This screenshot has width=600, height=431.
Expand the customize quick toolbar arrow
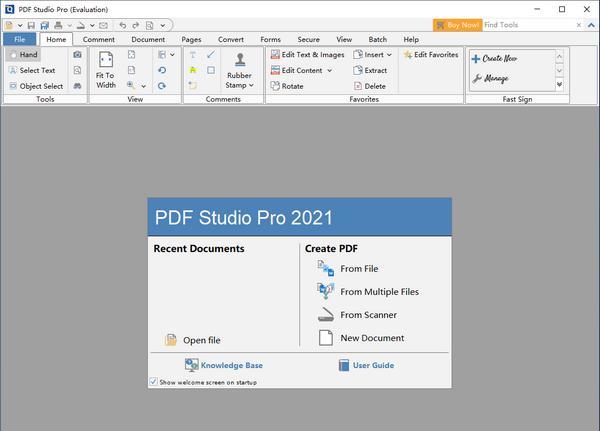point(163,26)
